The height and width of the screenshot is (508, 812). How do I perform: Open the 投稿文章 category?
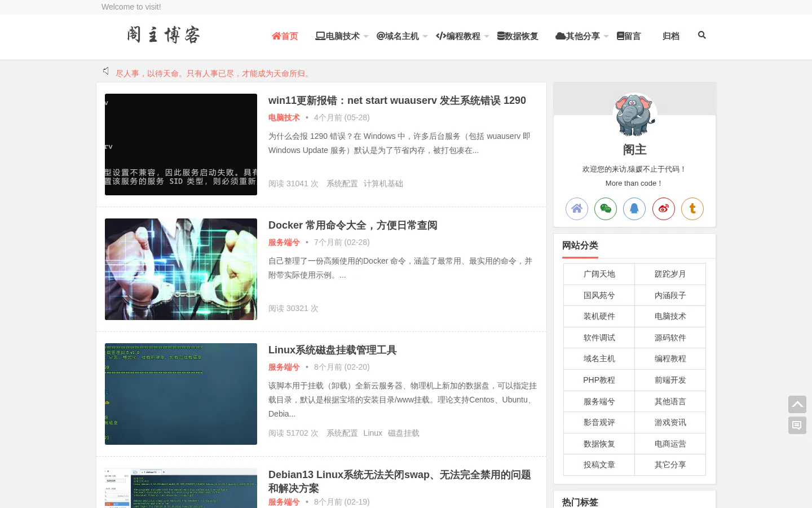599,465
